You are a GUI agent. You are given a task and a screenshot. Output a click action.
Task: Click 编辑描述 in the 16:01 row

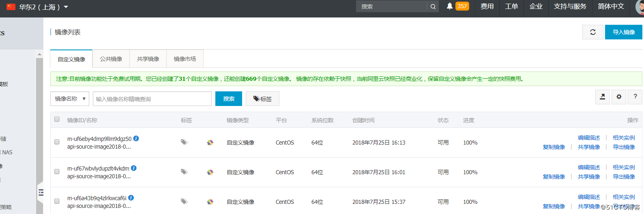pyautogui.click(x=589, y=167)
